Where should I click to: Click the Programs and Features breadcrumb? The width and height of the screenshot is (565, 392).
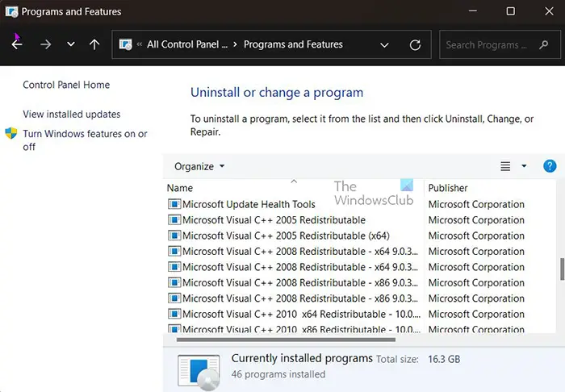293,44
